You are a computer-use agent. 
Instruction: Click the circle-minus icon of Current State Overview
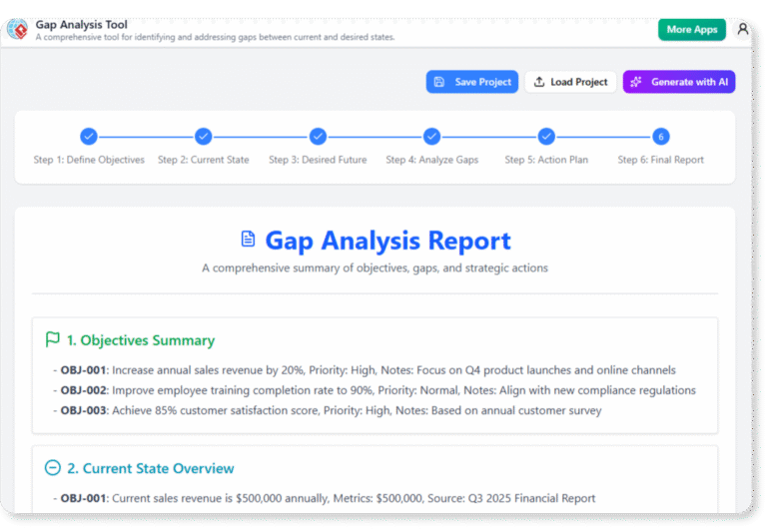click(x=52, y=468)
